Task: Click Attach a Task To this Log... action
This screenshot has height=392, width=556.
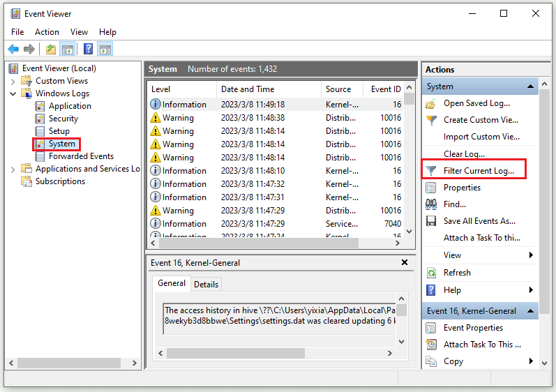Action: 482,238
